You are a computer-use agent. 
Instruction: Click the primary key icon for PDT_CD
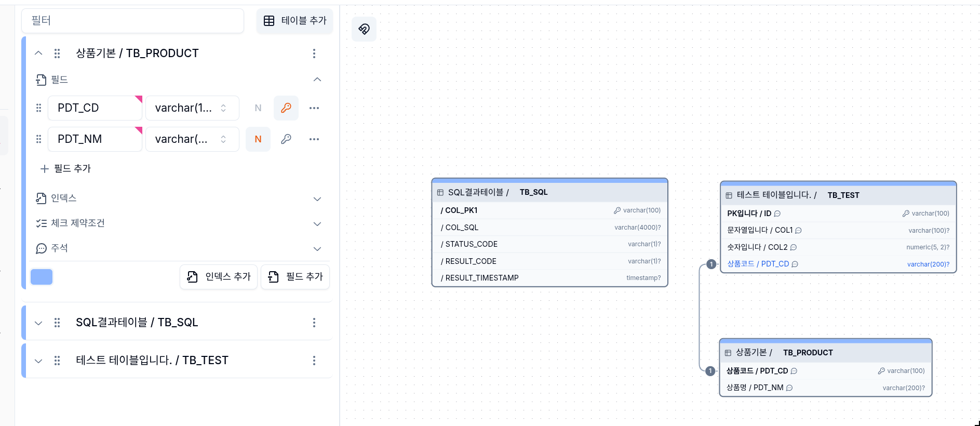[x=286, y=108]
